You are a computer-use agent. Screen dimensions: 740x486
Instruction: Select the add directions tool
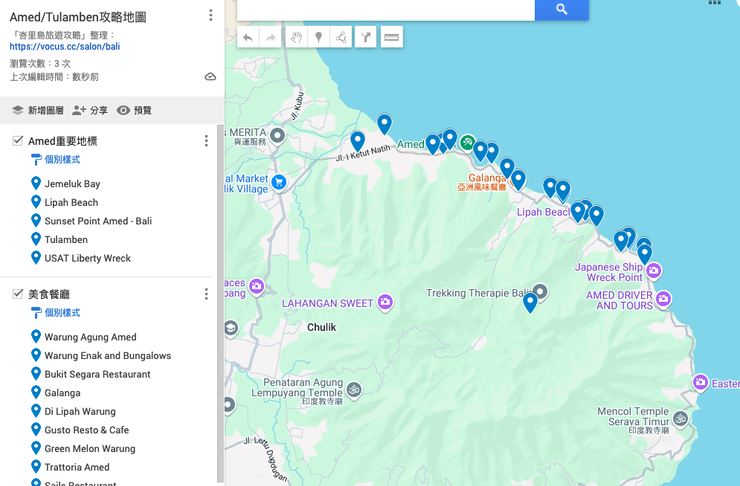click(366, 38)
